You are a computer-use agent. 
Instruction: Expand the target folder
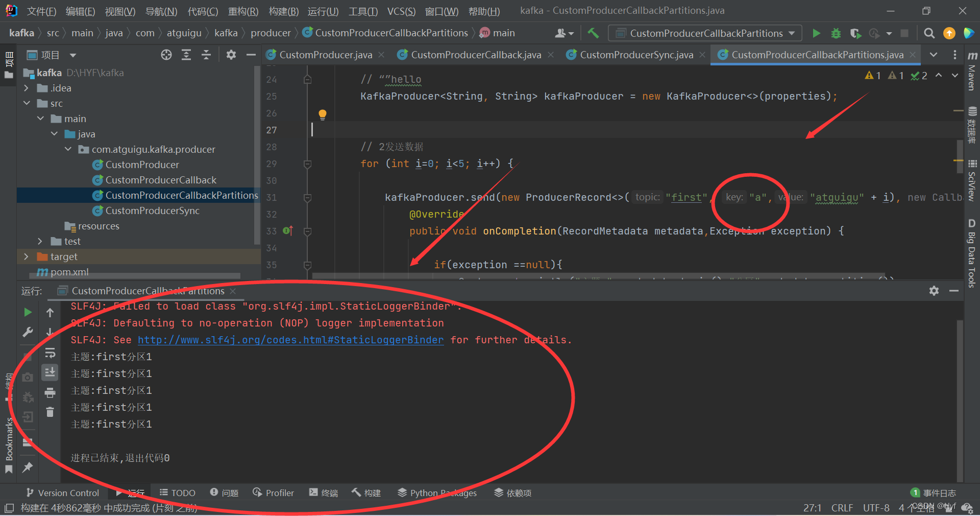click(x=27, y=256)
